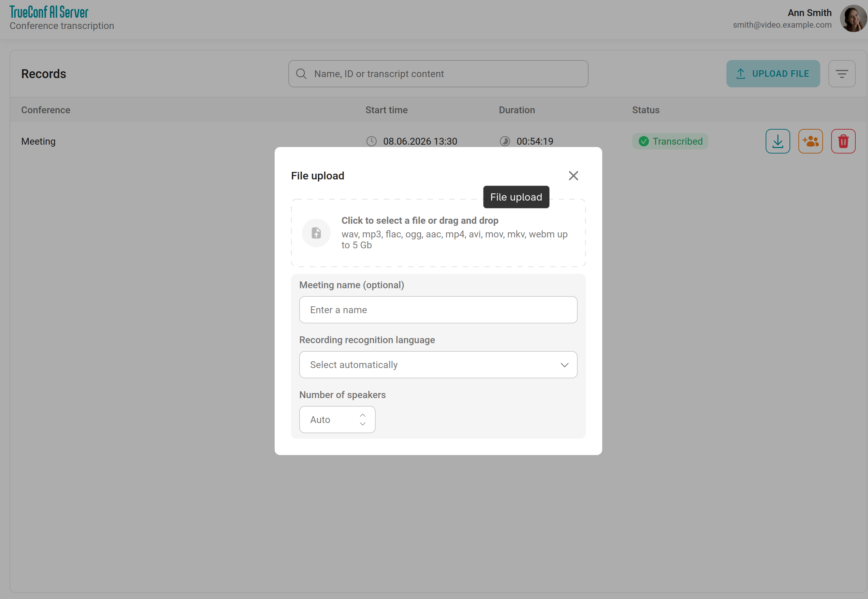Click the duration timer icon
This screenshot has width=868, height=599.
[505, 141]
